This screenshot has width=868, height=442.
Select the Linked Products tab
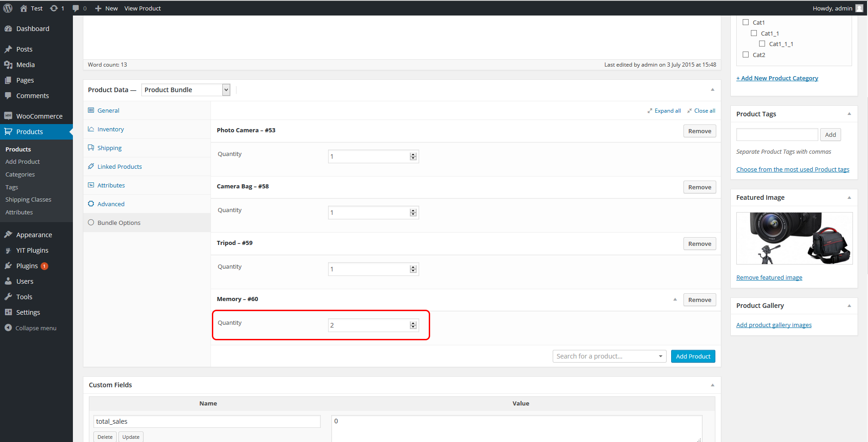pos(119,167)
